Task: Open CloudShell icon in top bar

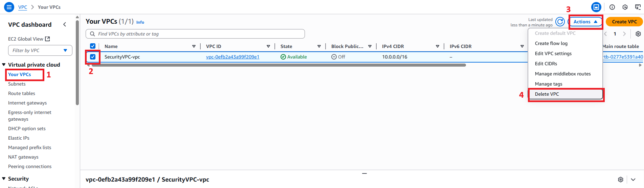Action: coord(596,7)
